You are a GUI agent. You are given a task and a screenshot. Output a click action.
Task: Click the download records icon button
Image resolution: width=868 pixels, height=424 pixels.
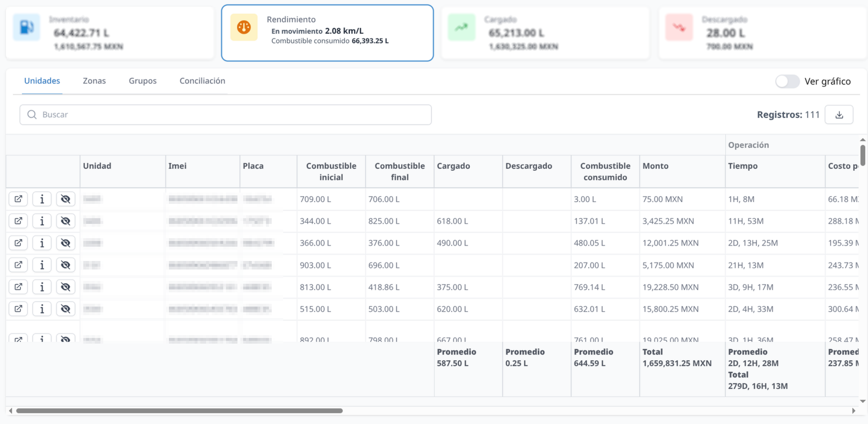coord(839,115)
